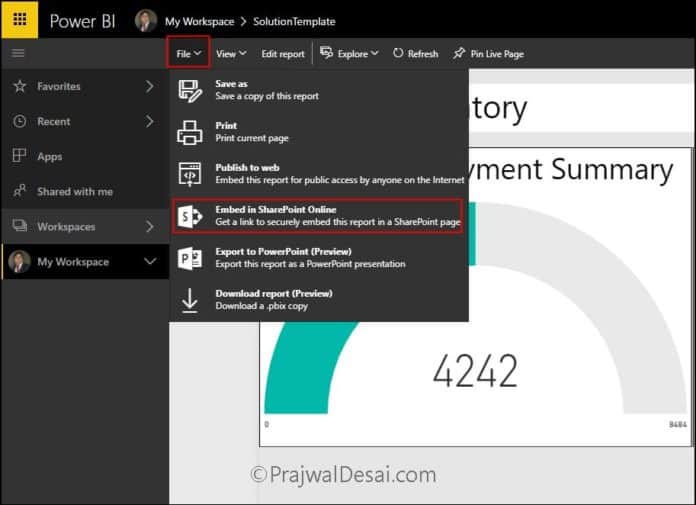Click the Print printer icon
Screen dimensions: 696x505
point(190,132)
